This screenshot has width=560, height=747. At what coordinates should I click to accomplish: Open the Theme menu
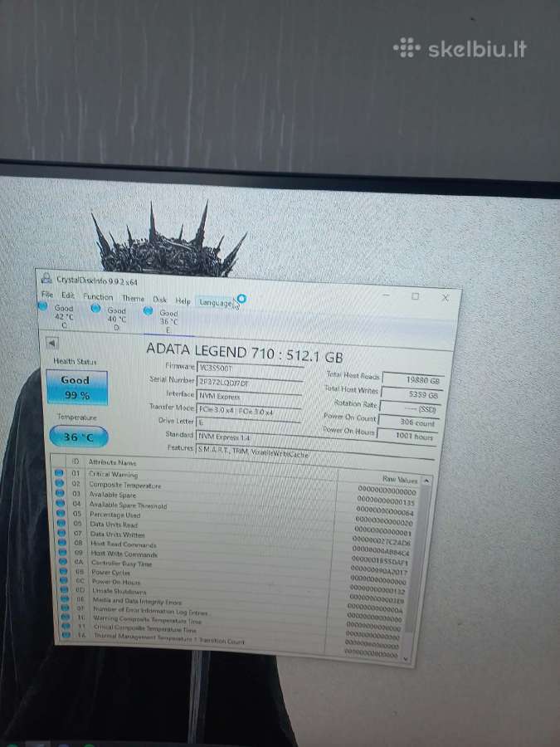pos(133,298)
